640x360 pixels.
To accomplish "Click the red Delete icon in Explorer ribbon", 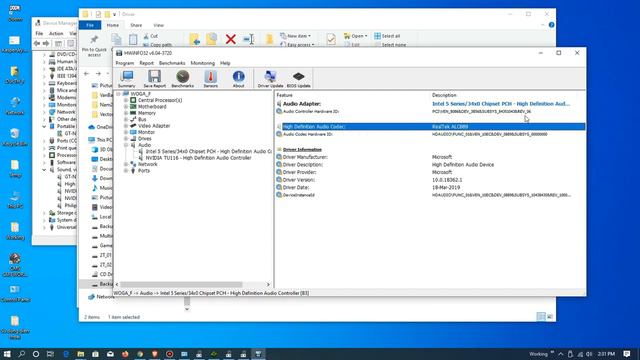I will click(x=231, y=39).
